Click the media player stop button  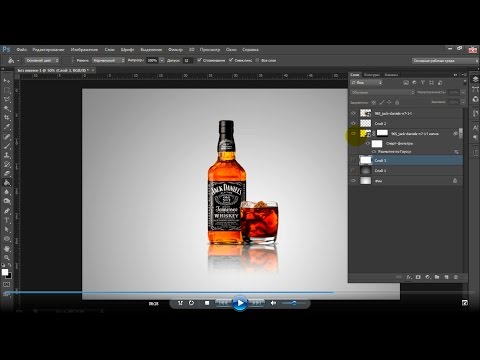click(x=207, y=303)
